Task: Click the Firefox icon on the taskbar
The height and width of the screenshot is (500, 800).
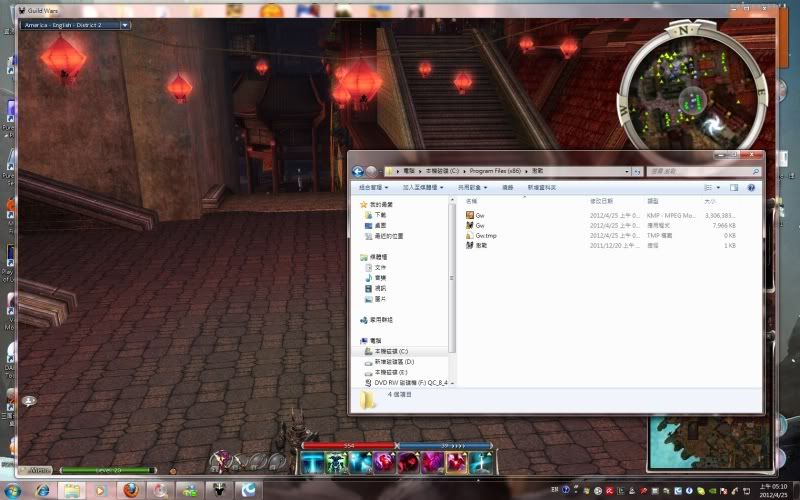Action: pos(129,490)
